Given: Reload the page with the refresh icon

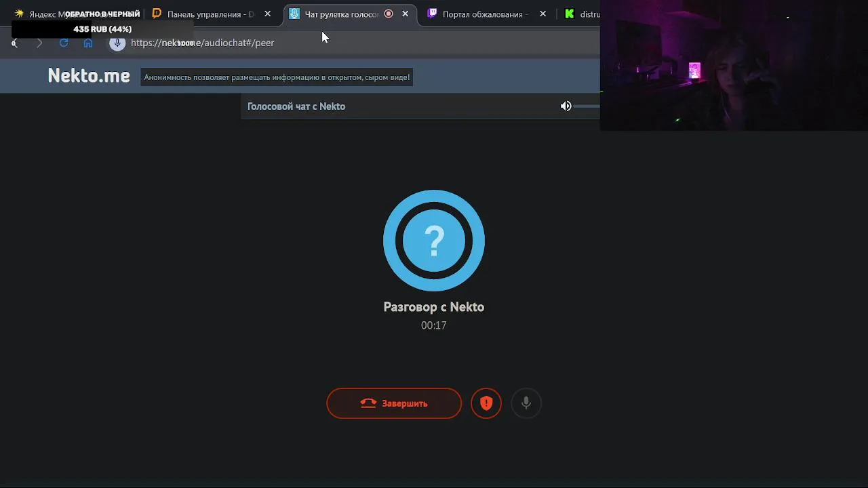Looking at the screenshot, I should click(x=64, y=43).
